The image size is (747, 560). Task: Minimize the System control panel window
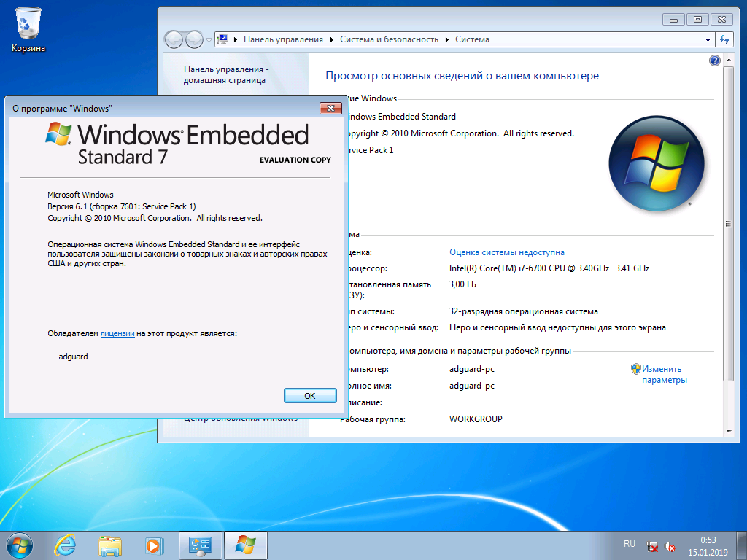click(x=673, y=20)
